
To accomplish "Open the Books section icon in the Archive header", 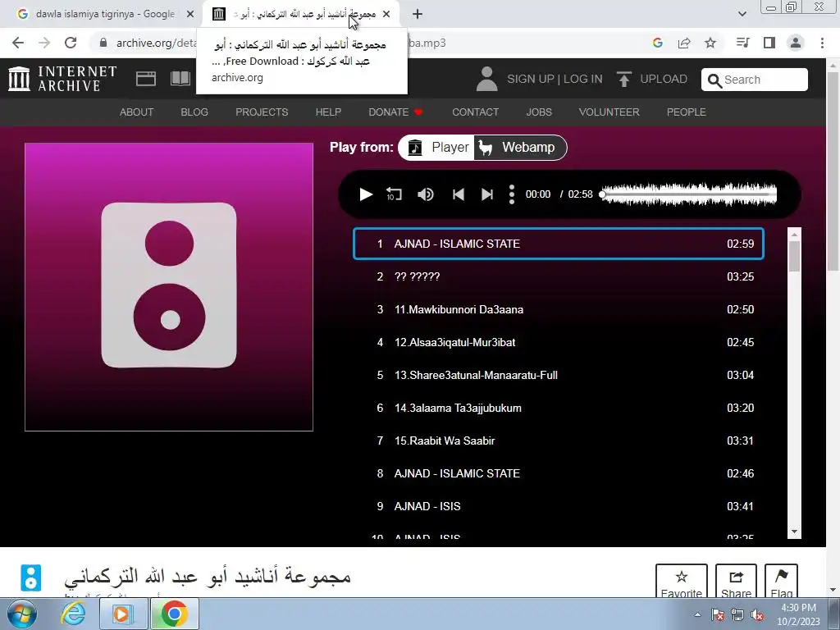I will click(180, 79).
